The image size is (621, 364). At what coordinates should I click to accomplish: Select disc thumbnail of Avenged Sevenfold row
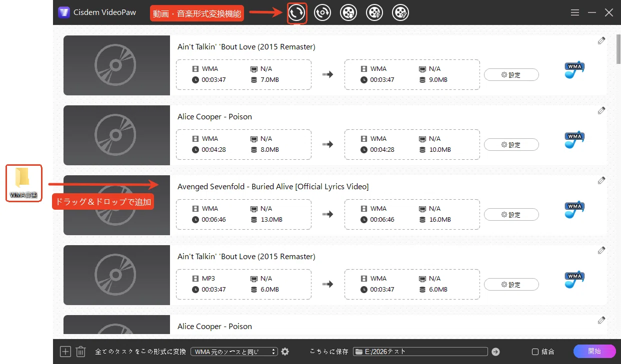point(116,205)
